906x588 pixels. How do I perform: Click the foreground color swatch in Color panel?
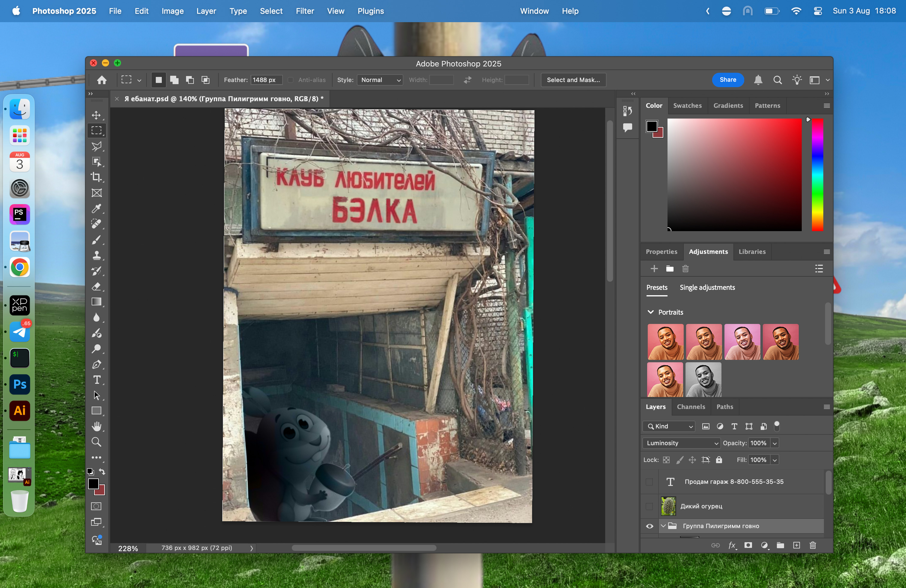651,126
